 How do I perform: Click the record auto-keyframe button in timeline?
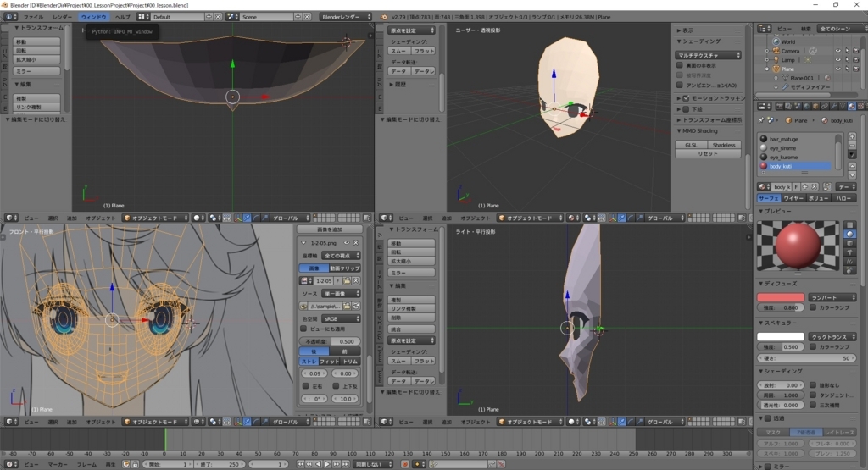click(x=404, y=464)
